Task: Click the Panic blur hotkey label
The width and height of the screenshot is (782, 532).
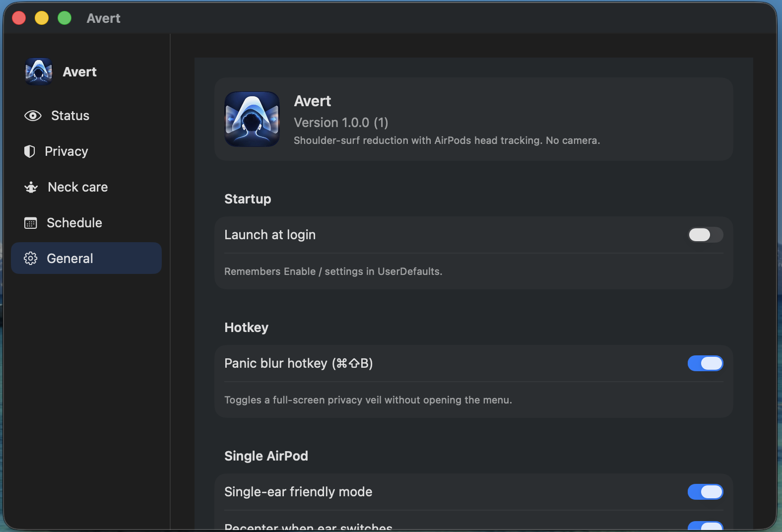Action: pos(298,363)
